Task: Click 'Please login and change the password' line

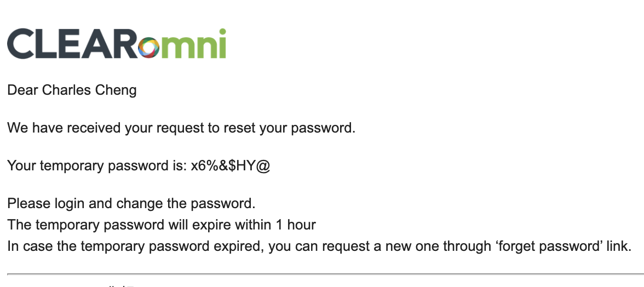Action: (x=131, y=204)
